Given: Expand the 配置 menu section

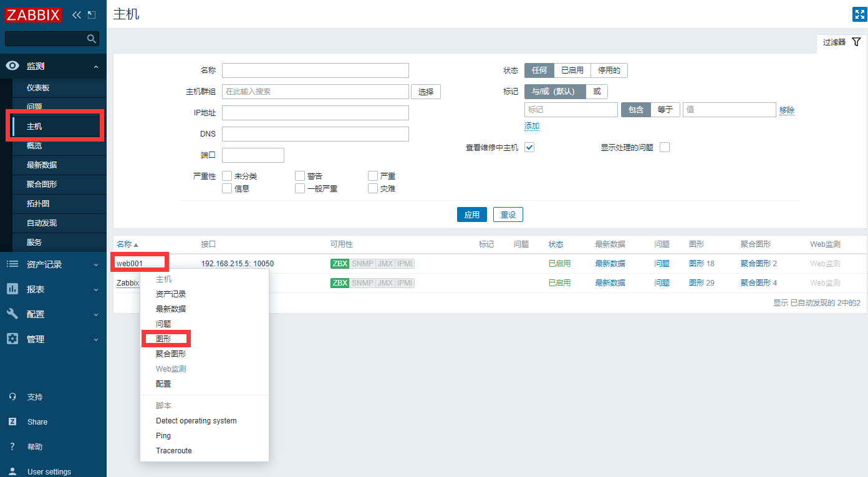Looking at the screenshot, I should coord(96,314).
